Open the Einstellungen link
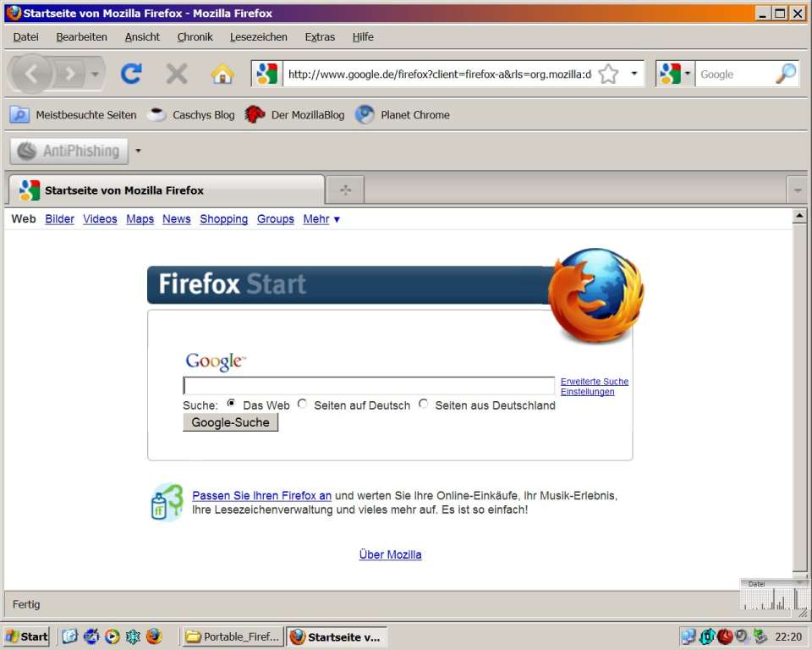Screen dimensions: 812x650 tap(587, 392)
